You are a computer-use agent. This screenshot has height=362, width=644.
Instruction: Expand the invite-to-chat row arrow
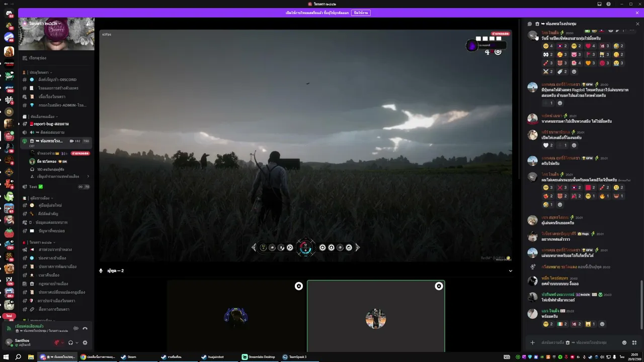click(x=88, y=176)
